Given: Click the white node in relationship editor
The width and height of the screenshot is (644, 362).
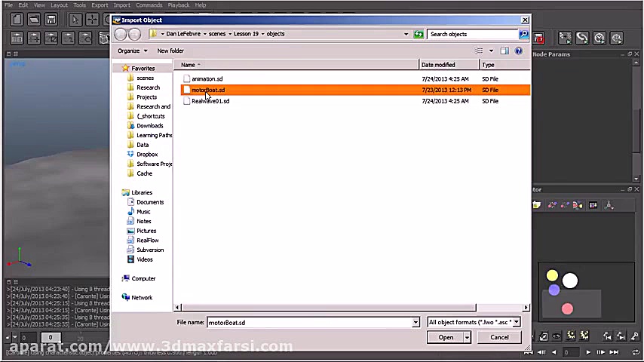Looking at the screenshot, I should 570,281.
